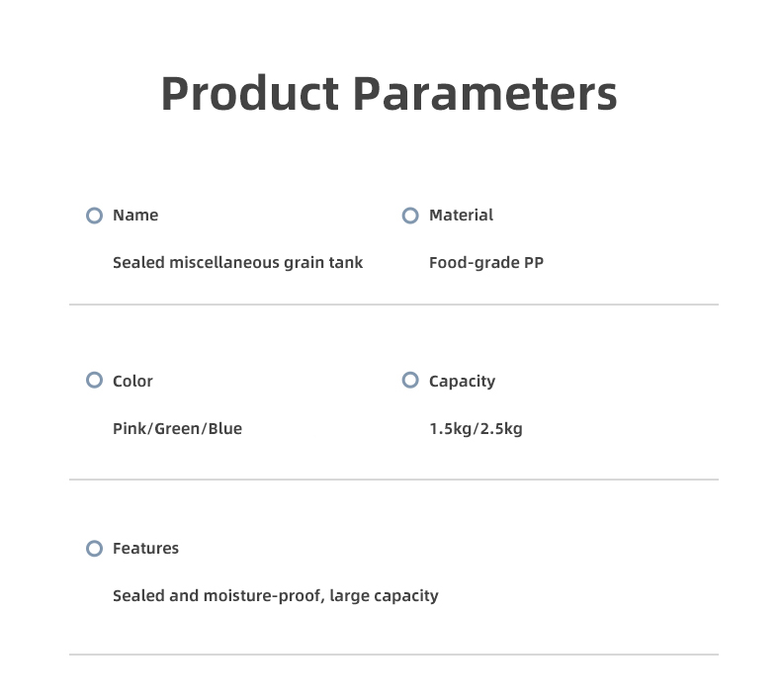This screenshot has width=781, height=700.
Task: Select the Features label
Action: 145,549
